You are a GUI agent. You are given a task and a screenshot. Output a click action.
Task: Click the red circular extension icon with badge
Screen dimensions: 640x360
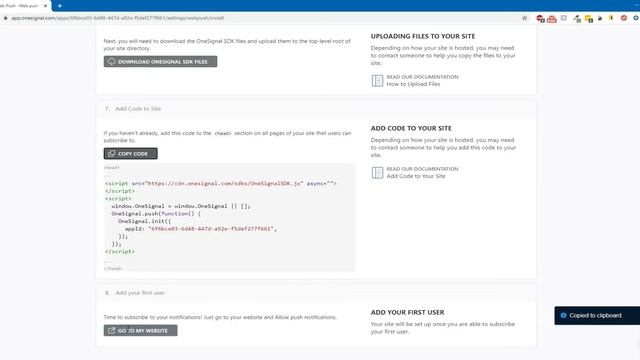540,18
